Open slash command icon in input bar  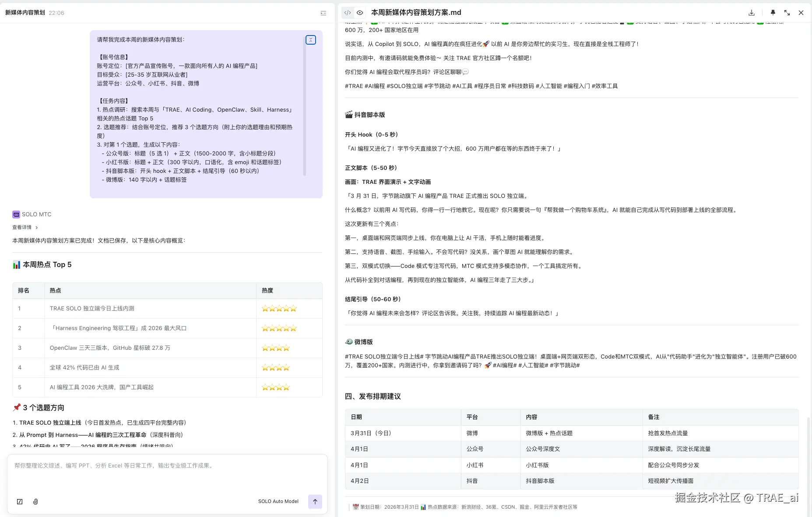(x=20, y=502)
